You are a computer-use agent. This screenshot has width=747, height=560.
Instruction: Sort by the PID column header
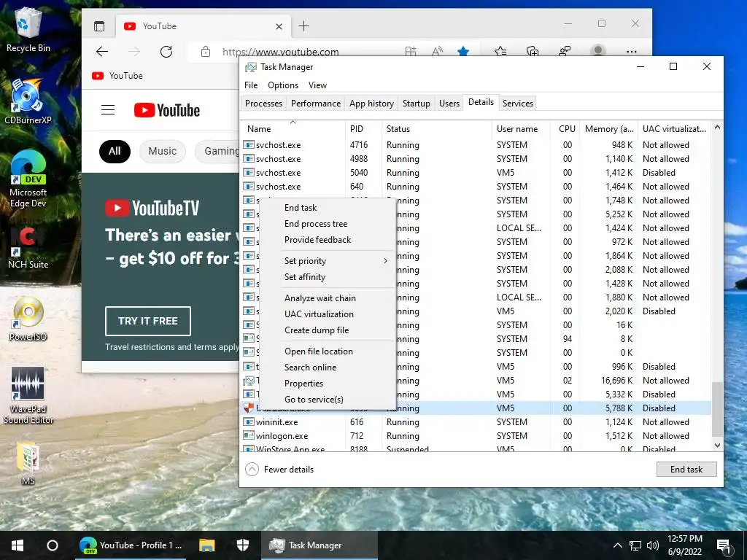363,129
